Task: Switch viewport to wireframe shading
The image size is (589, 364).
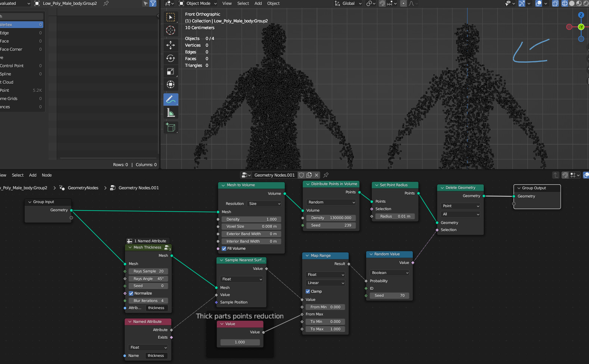Action: coord(565,3)
